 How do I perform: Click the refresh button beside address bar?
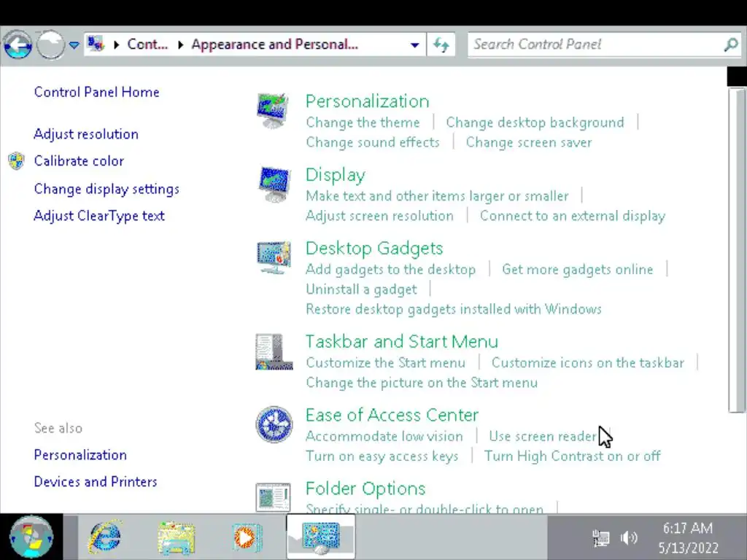point(441,44)
